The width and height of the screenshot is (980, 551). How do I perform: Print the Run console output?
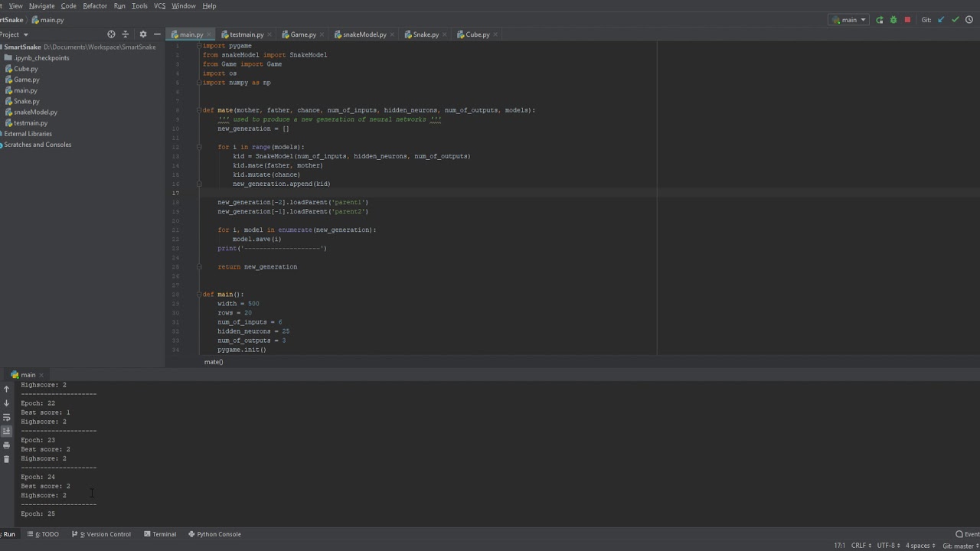[7, 445]
